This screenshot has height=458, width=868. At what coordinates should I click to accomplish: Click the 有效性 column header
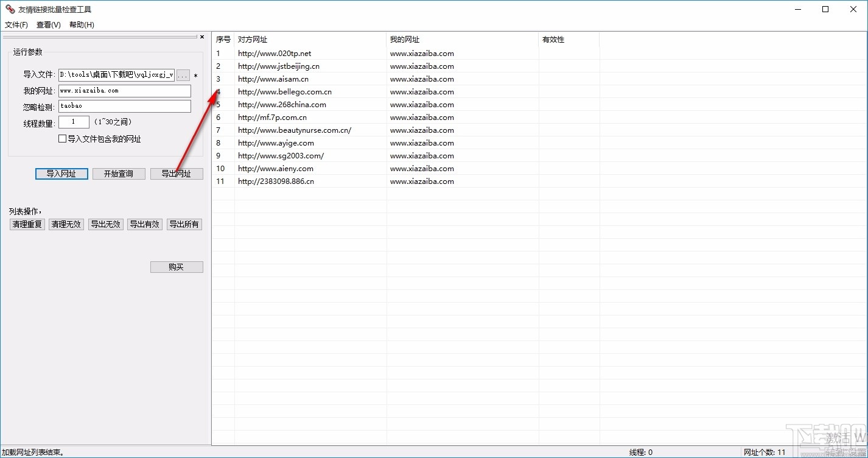(x=569, y=40)
